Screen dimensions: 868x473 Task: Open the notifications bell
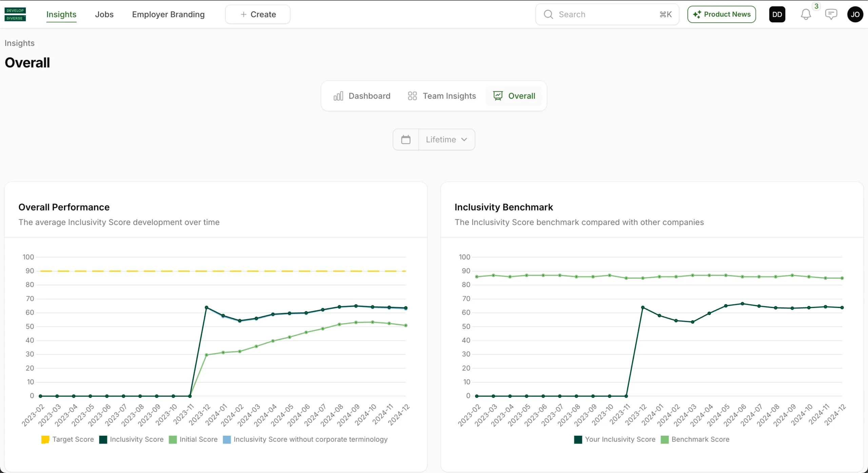click(x=806, y=14)
